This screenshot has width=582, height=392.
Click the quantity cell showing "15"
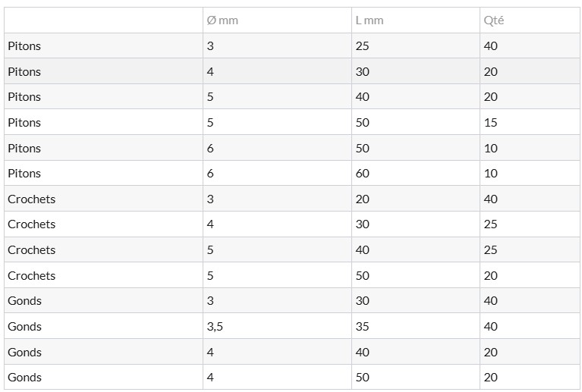[490, 123]
